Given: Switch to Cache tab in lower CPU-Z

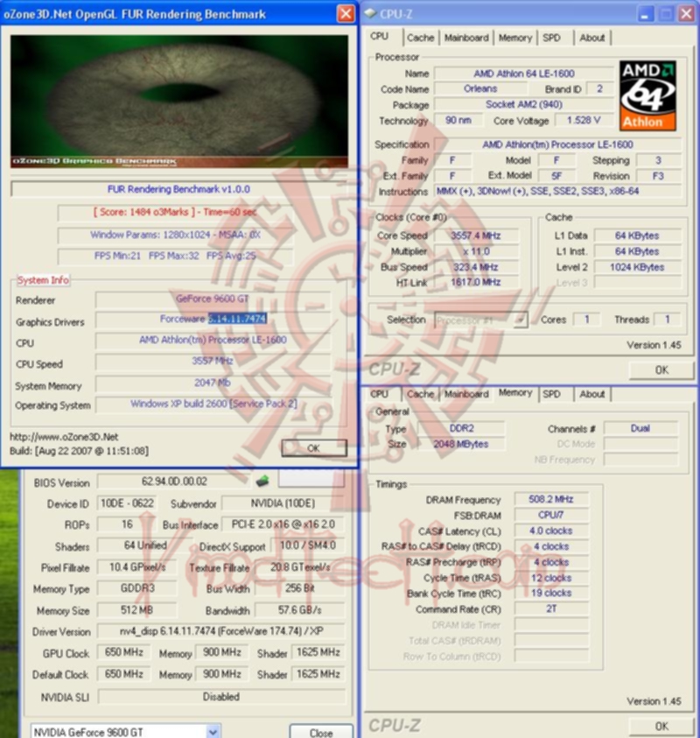Looking at the screenshot, I should pos(421,394).
